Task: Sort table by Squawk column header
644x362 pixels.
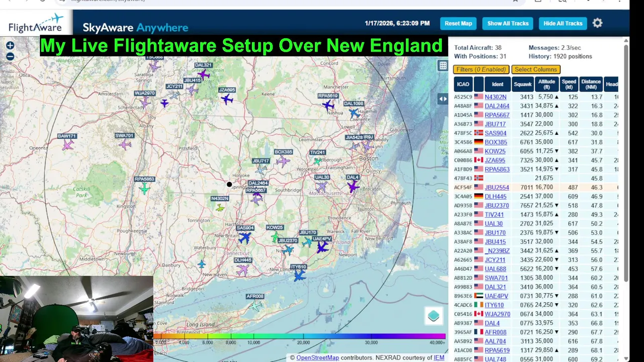Action: (x=523, y=84)
